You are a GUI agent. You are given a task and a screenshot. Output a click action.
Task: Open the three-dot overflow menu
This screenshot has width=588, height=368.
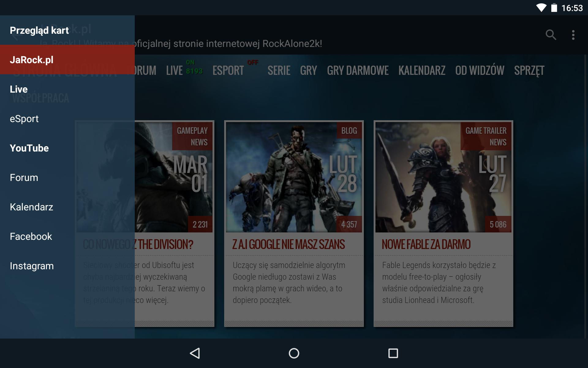click(573, 35)
